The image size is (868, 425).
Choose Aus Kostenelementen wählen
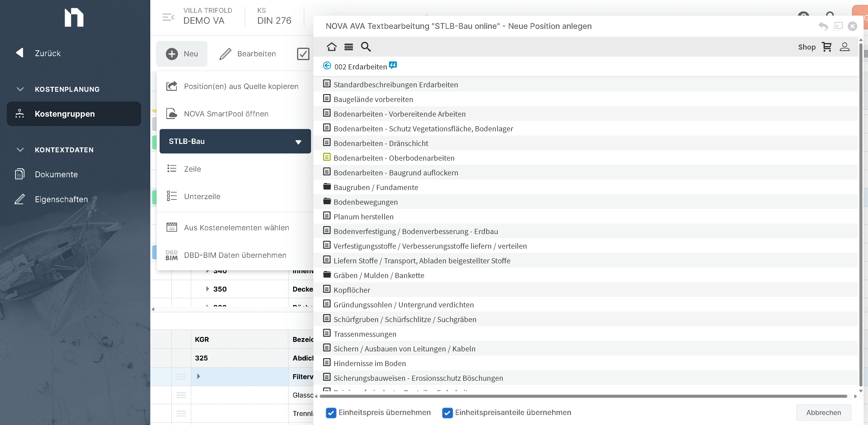pyautogui.click(x=235, y=228)
